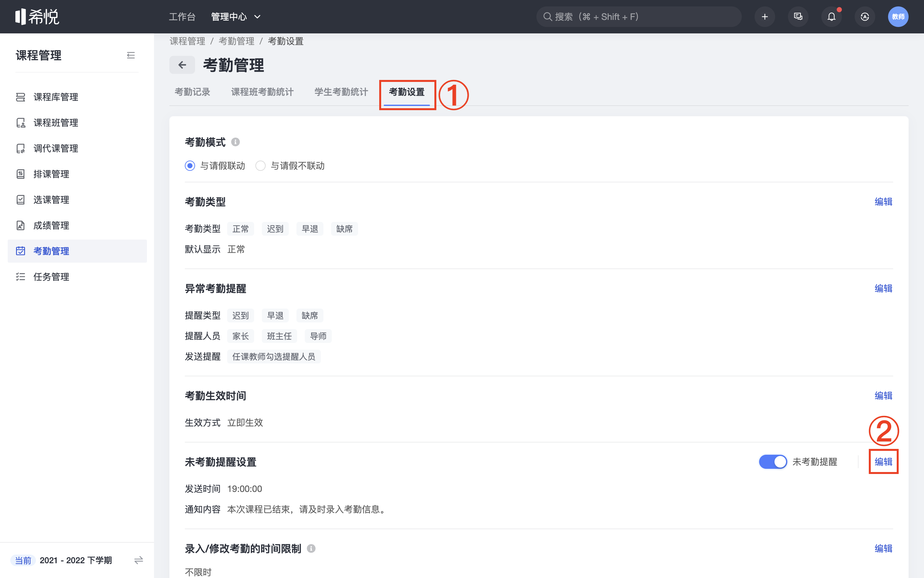Edit the 录入/修改考勤的时间限制 section
Image resolution: width=924 pixels, height=578 pixels.
(884, 548)
